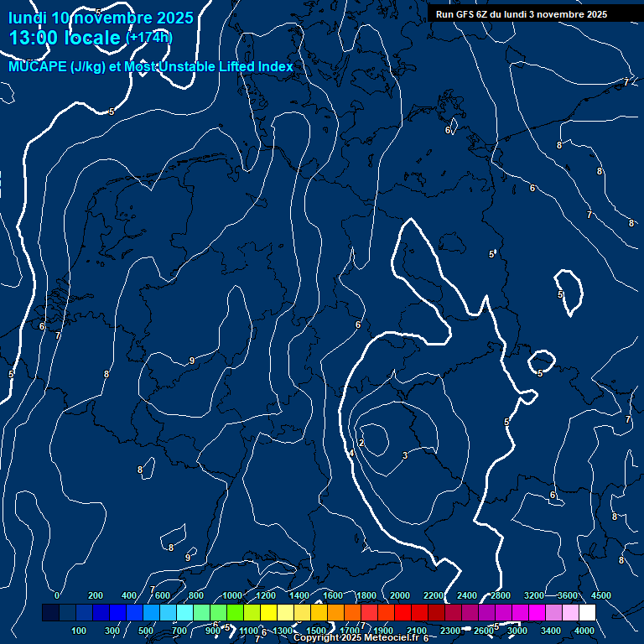Click the legend value '3600'
Viewport: 644px width, 644px height.
(x=567, y=595)
